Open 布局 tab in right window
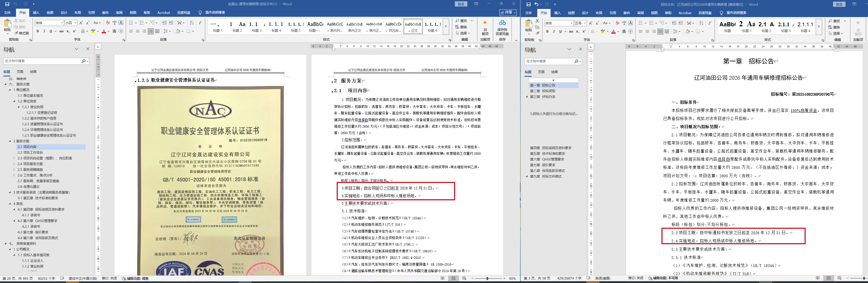This screenshot has width=868, height=283. point(599,13)
